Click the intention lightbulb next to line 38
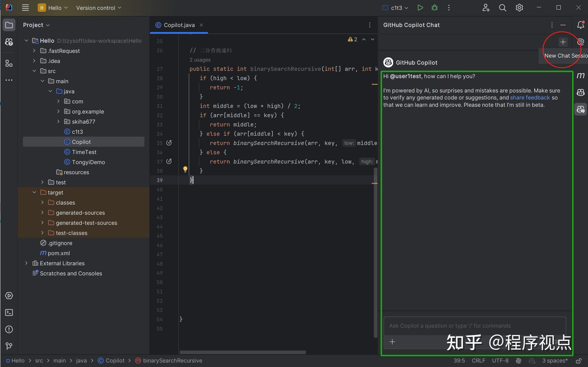This screenshot has height=367, width=588. (x=185, y=169)
